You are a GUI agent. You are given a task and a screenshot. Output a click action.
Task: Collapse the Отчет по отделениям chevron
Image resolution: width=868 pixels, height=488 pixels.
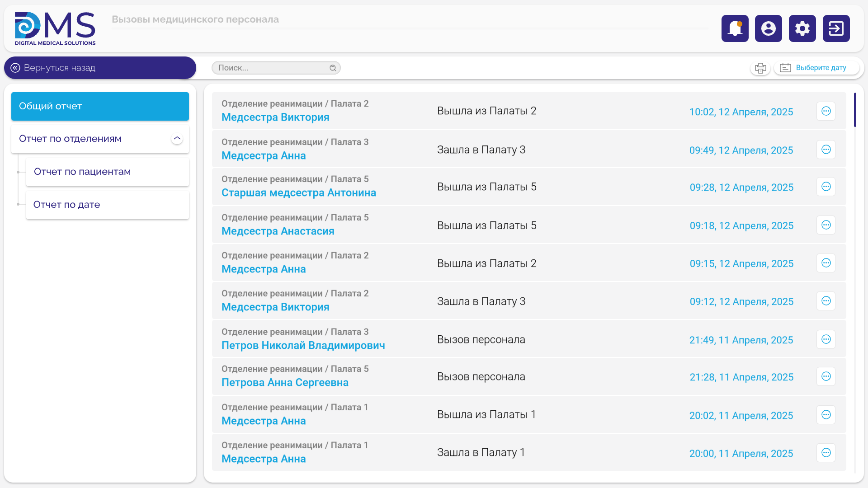[177, 139]
